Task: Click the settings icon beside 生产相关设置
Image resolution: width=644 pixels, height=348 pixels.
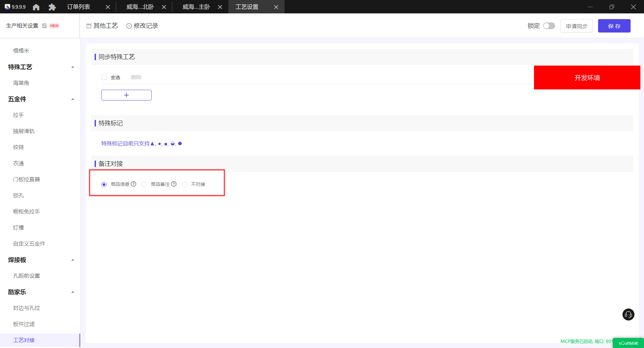Action: 44,26
